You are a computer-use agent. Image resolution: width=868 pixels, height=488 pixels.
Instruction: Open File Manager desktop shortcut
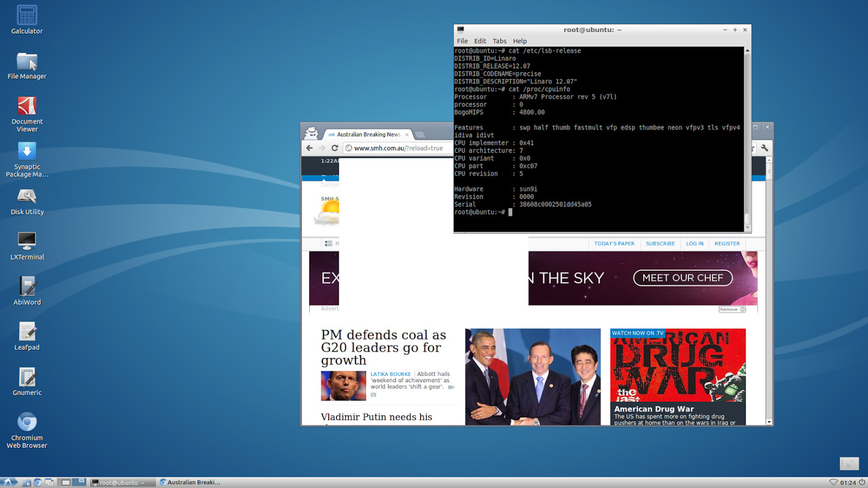coord(27,66)
